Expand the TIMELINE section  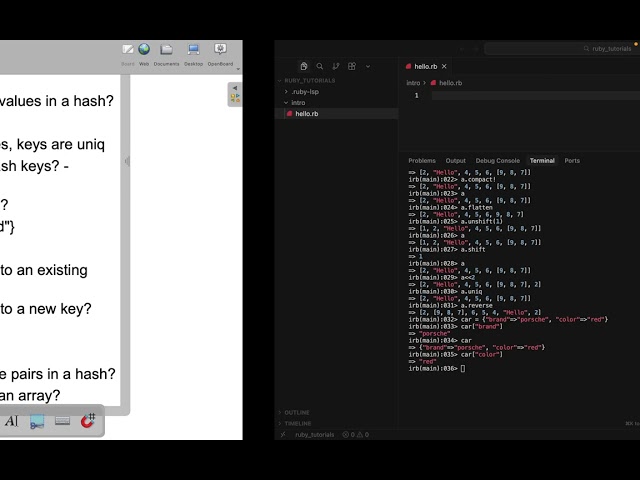coord(298,423)
